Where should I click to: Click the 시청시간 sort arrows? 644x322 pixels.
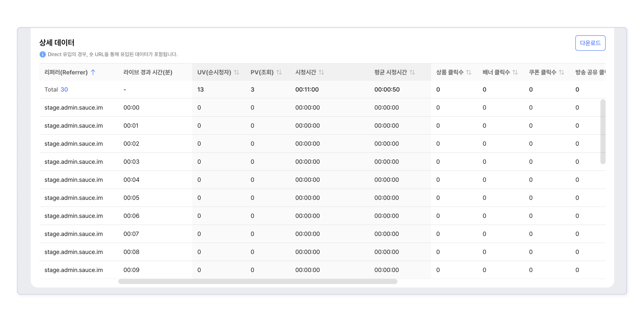tap(321, 72)
